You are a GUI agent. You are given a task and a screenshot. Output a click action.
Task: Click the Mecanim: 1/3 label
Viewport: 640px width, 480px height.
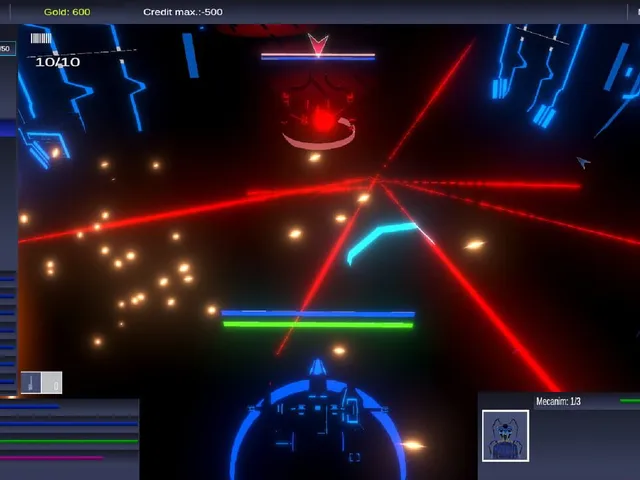tap(558, 401)
